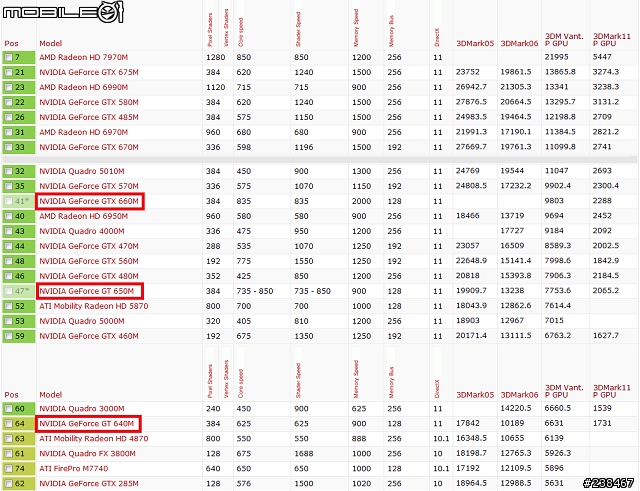Open the AMD Radeon HD 7970M link

pos(83,57)
